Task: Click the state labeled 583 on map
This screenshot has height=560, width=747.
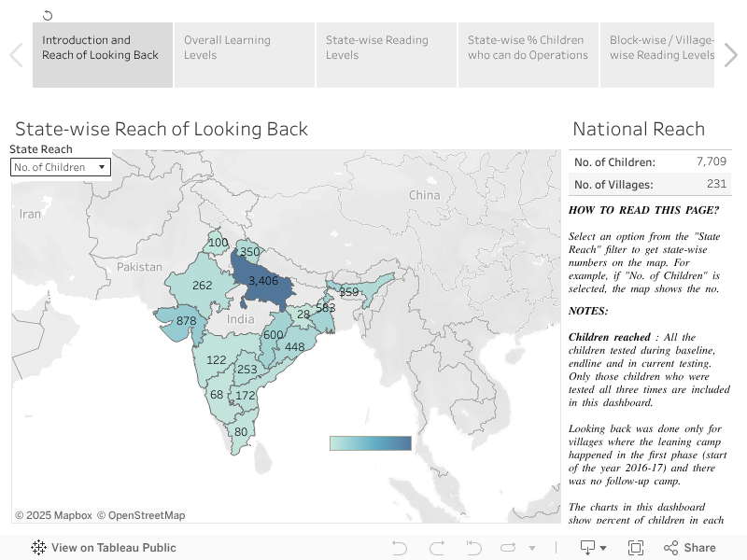Action: (325, 308)
